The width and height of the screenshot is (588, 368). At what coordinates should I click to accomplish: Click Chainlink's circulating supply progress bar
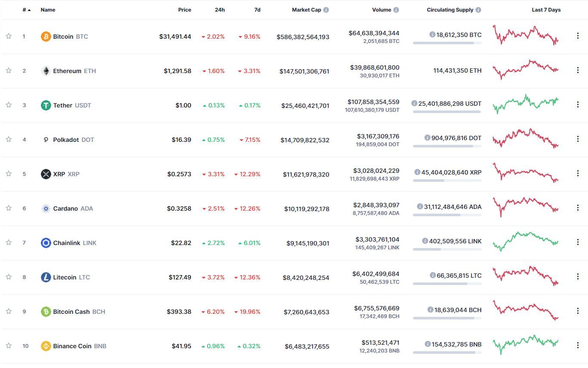pos(447,249)
